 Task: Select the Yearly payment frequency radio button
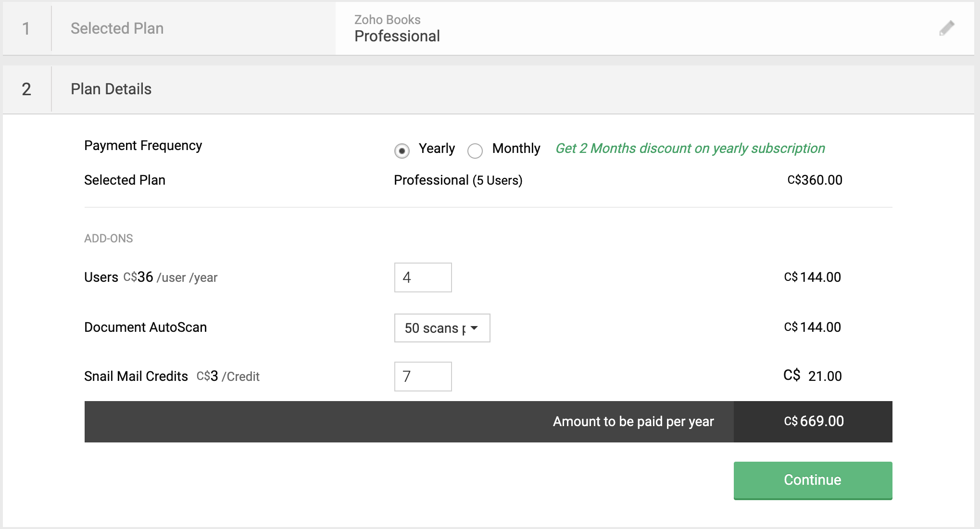pos(402,151)
